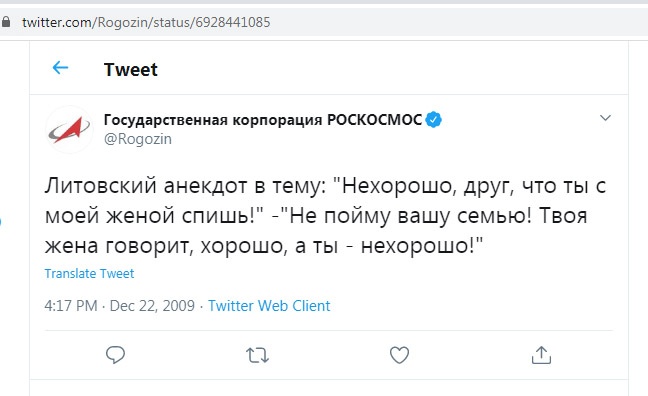This screenshot has width=648, height=396.
Task: Click the status ID number in URL
Action: point(233,22)
